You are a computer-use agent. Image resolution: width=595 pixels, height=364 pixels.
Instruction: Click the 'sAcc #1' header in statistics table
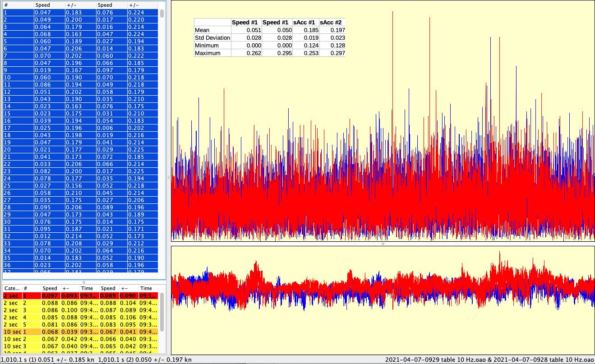305,23
